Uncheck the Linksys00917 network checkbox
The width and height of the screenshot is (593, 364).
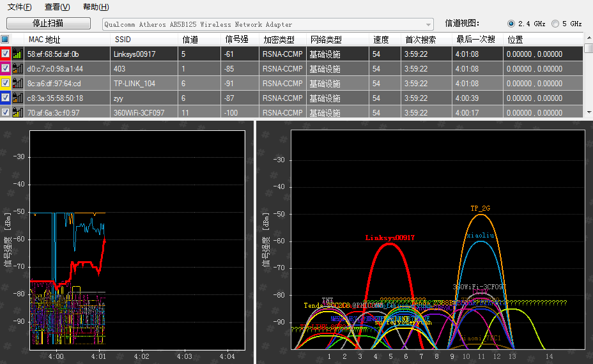5,54
